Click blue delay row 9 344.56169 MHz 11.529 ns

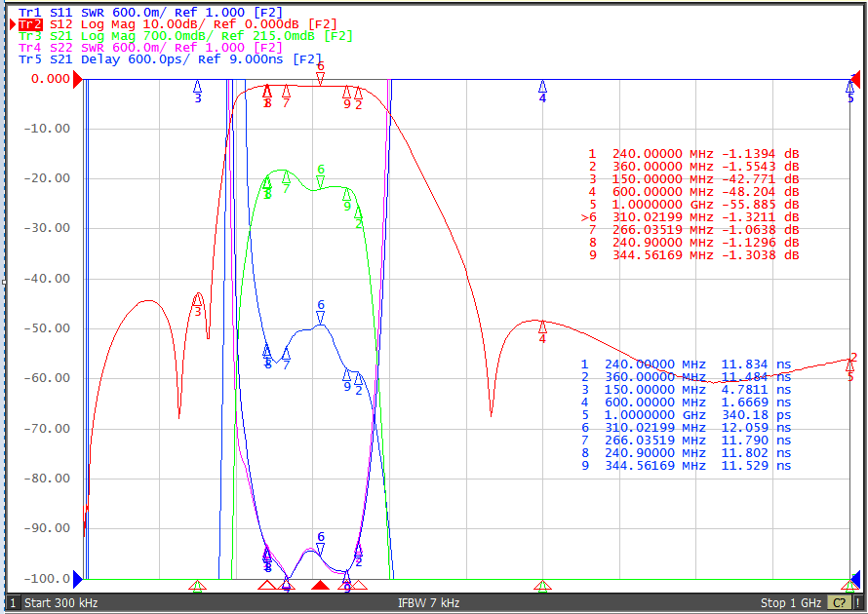(686, 466)
